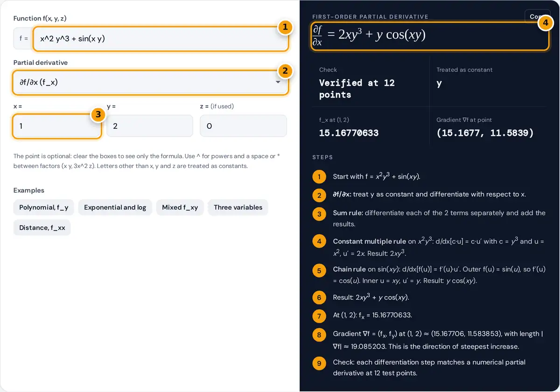Focus the y = value box
560x392 pixels.
coord(150,126)
